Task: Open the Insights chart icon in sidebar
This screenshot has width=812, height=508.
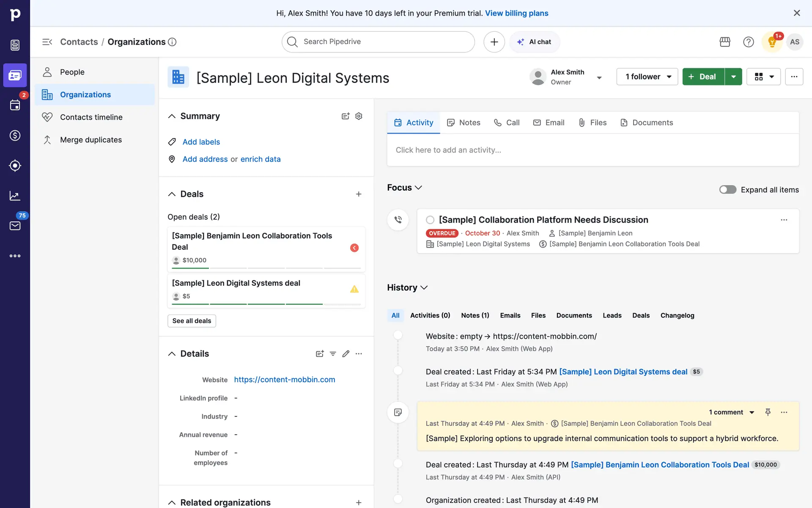Action: pyautogui.click(x=15, y=196)
